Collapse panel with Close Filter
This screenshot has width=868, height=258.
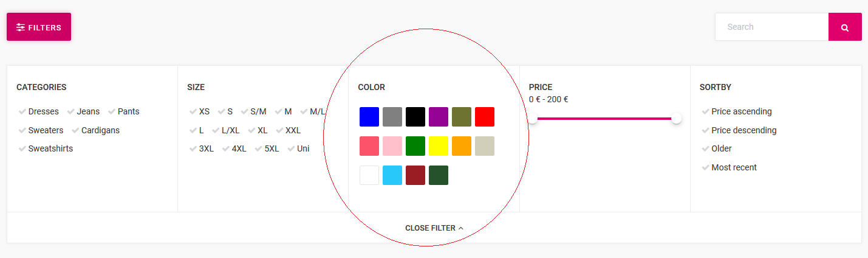point(434,228)
